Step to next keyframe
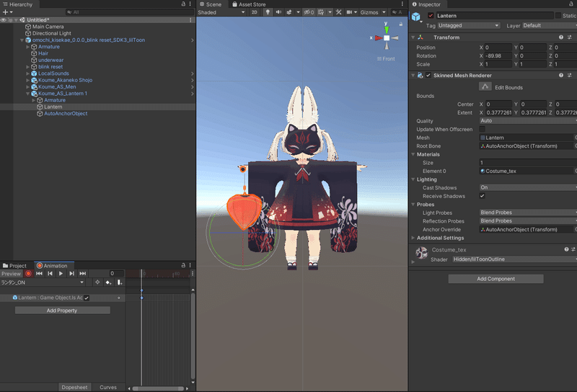This screenshot has height=392, width=577. [x=71, y=274]
